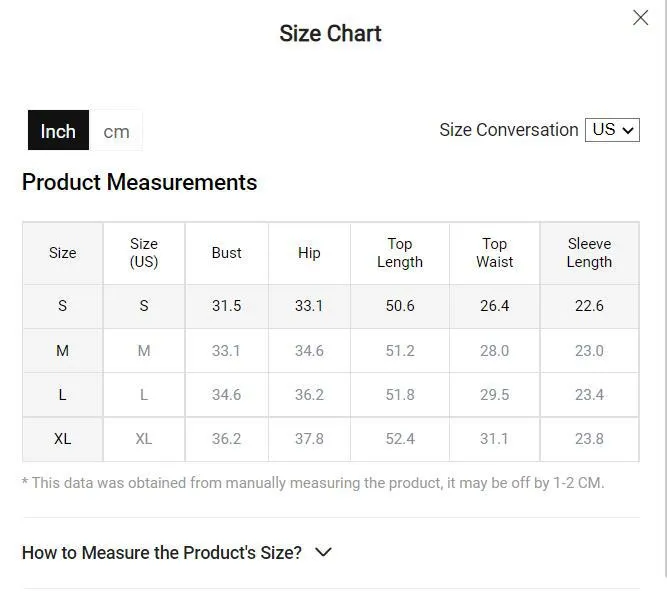Screen dimensions: 667x599
Task: Open the US size conversion dropdown
Action: click(612, 130)
